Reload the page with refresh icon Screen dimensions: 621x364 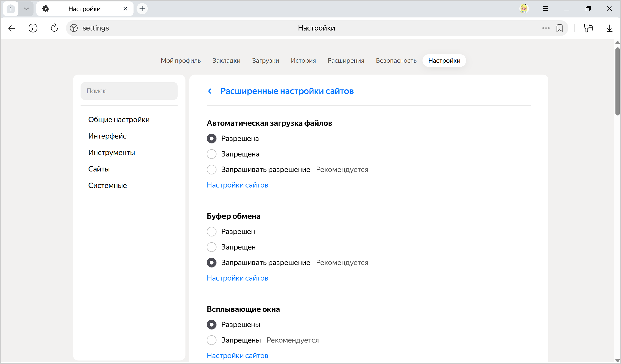(x=54, y=28)
